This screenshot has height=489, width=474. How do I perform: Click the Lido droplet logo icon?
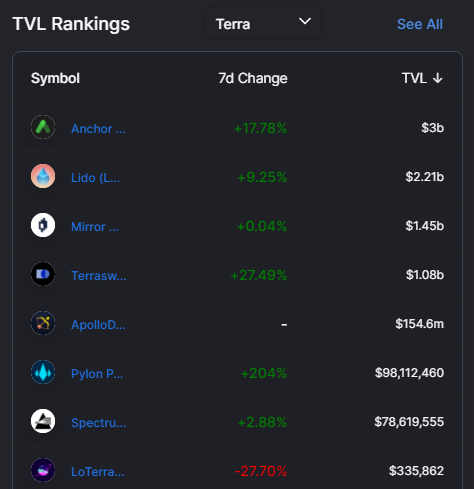pos(43,176)
